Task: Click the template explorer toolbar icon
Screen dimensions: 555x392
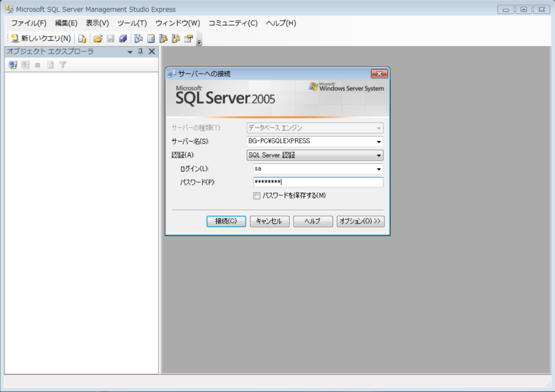Action: click(x=176, y=39)
